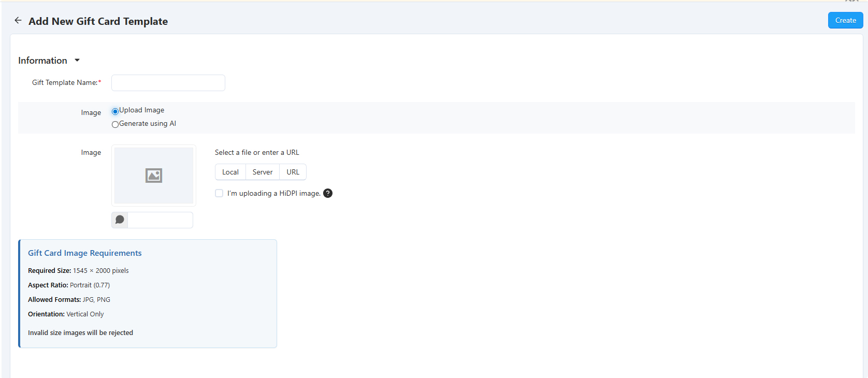The image size is (868, 378).
Task: Click the Upload Image label text
Action: [142, 110]
